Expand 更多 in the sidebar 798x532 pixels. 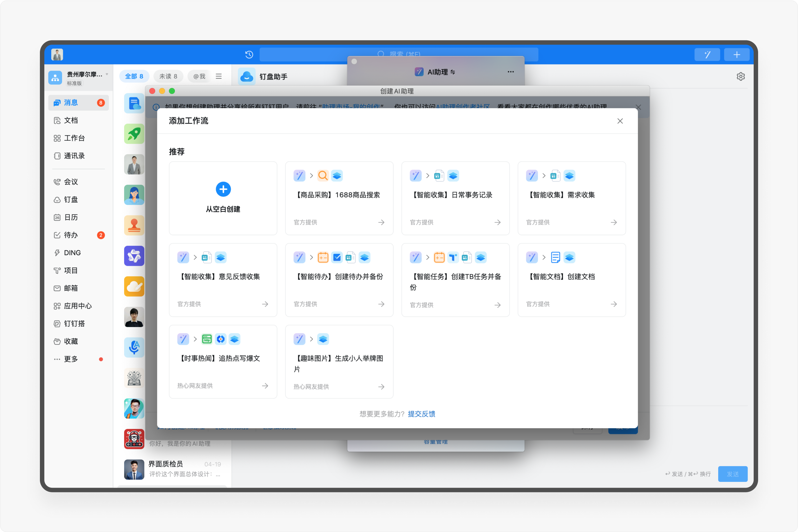click(78, 359)
